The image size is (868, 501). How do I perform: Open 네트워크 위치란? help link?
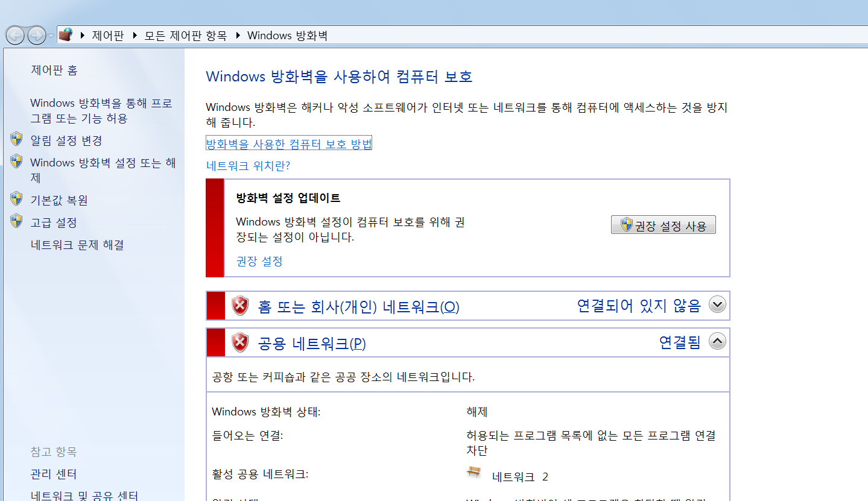coord(248,166)
